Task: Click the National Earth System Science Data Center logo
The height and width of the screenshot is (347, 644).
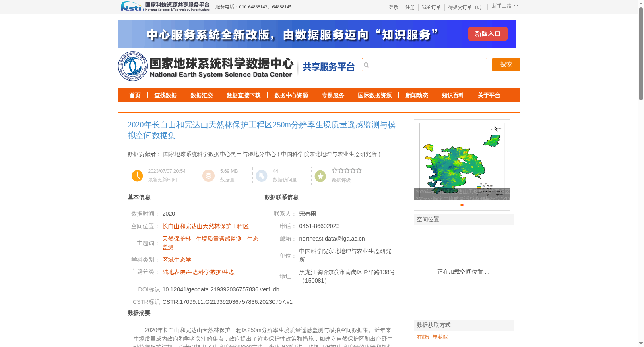Action: pos(206,66)
